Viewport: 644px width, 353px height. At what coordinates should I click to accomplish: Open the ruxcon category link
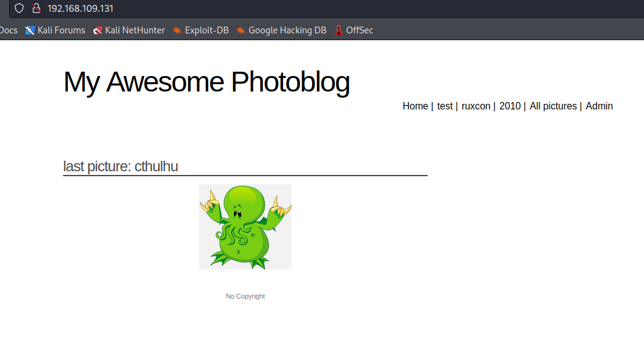(x=476, y=106)
